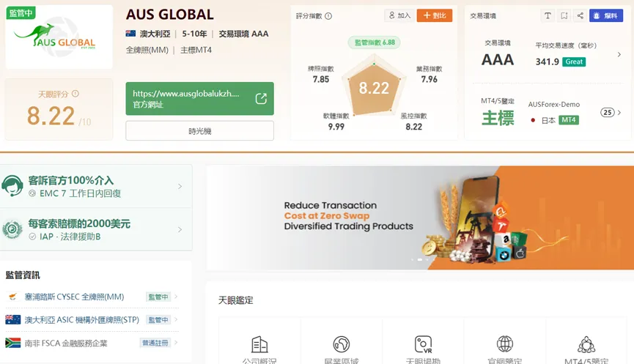Select the active banner carousel dot

420,260
